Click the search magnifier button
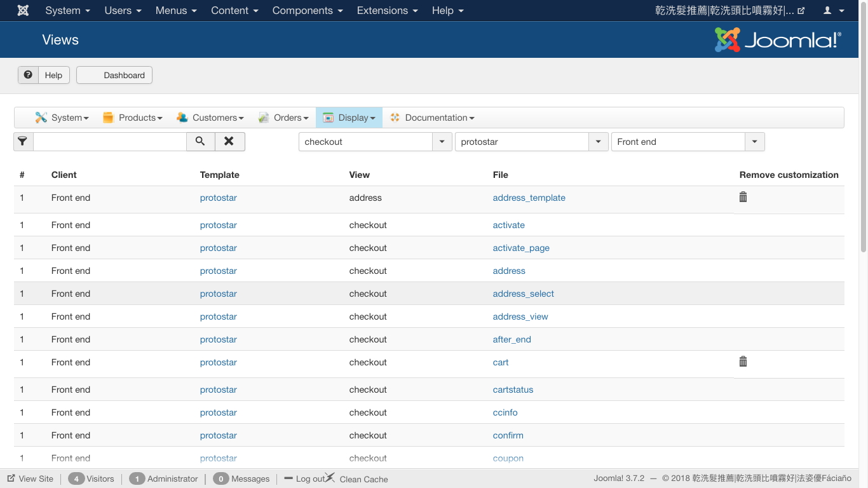The image size is (868, 488). (x=200, y=141)
